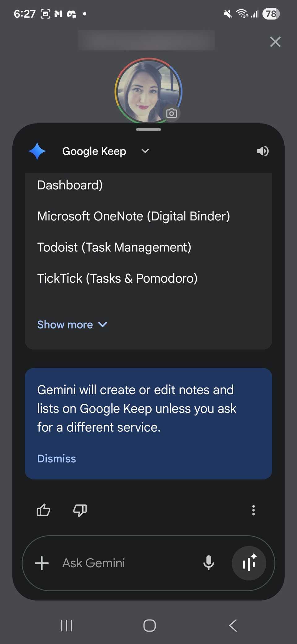The image size is (297, 644).
Task: Tap the plus icon to add an attachment
Action: [42, 563]
